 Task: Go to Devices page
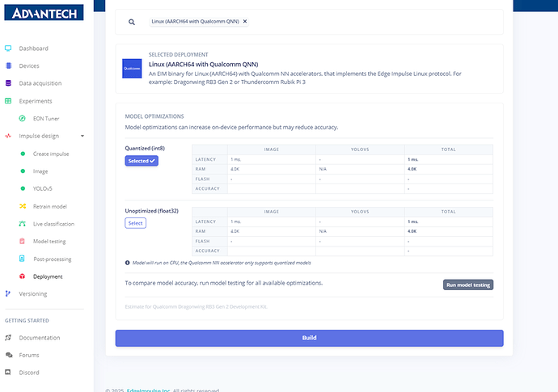(x=29, y=65)
